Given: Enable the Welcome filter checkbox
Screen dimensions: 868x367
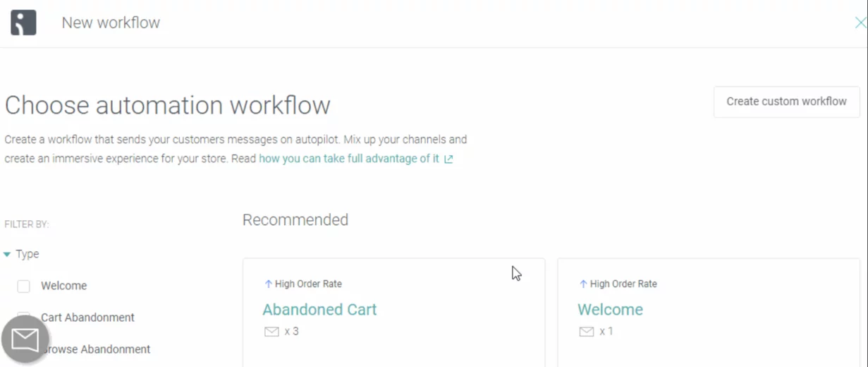Looking at the screenshot, I should click(24, 286).
